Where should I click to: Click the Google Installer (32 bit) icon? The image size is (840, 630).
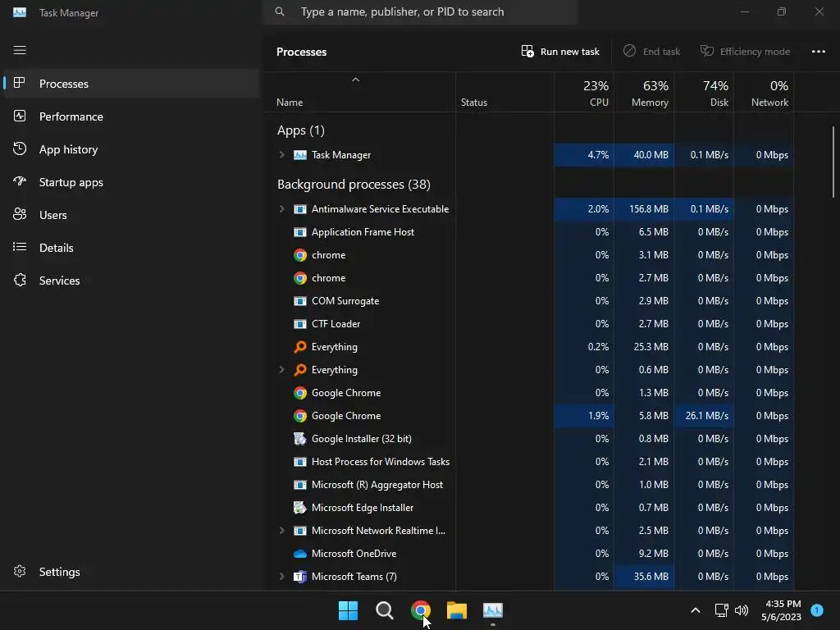pos(300,439)
